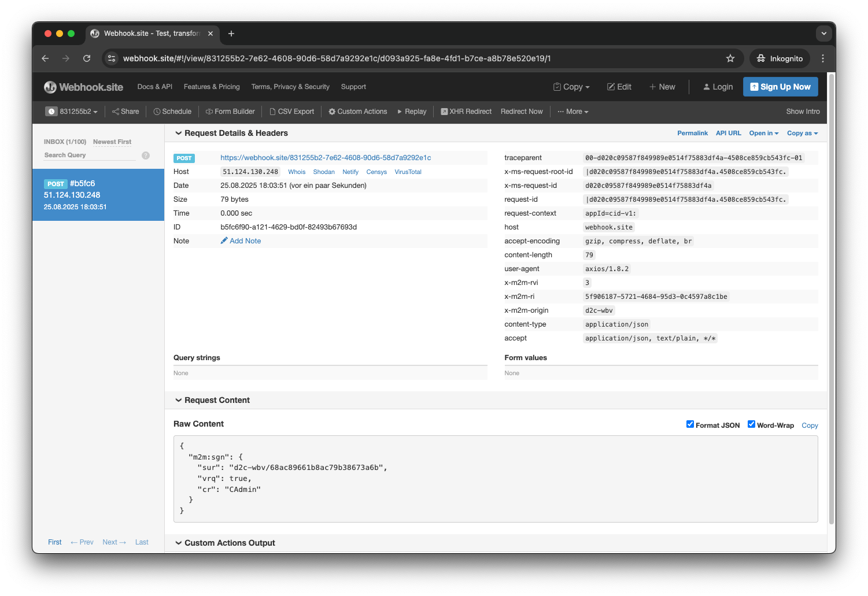Uncheck the Format JSON checkbox
This screenshot has width=868, height=596.
coord(689,424)
